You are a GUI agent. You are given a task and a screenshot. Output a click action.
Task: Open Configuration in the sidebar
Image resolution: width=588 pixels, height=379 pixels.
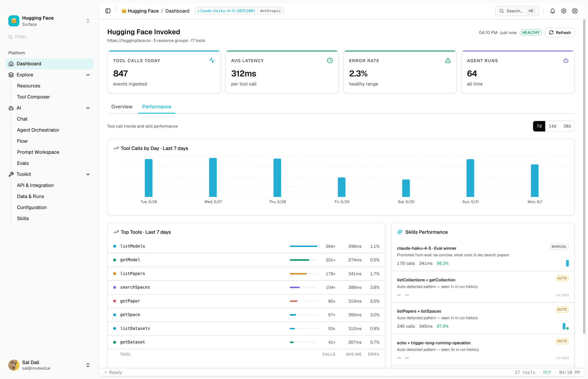[x=32, y=207]
